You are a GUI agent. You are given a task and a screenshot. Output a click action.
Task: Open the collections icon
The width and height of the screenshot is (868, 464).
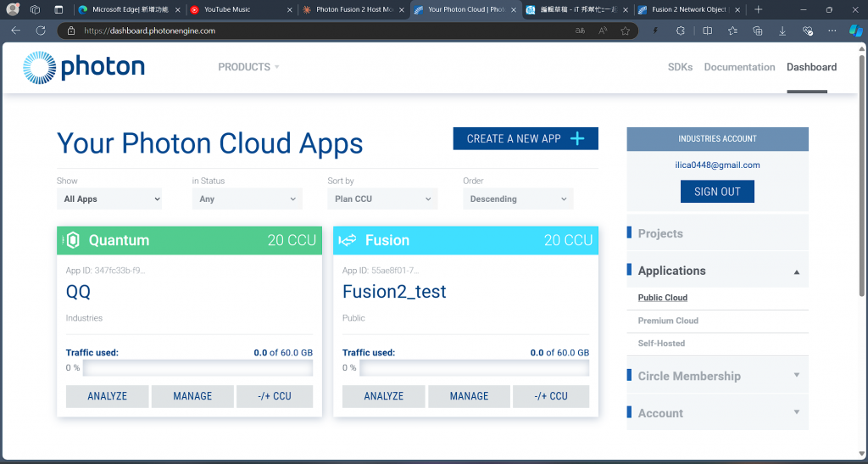tap(758, 31)
